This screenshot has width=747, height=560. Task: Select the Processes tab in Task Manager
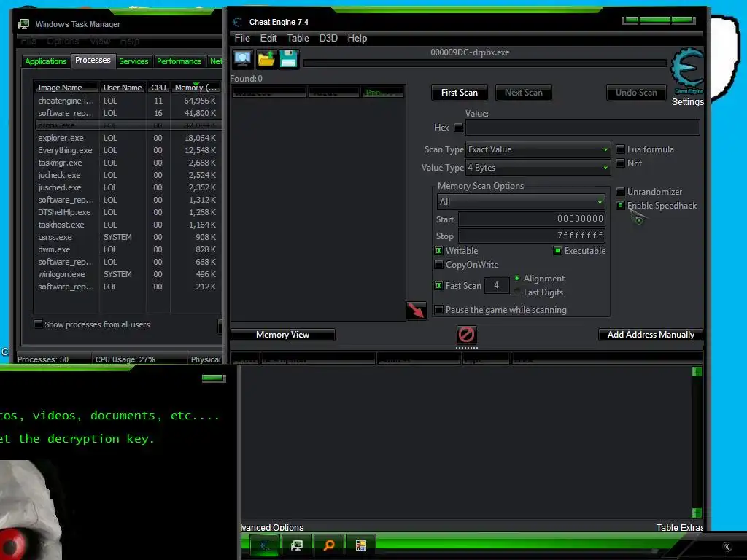coord(93,60)
